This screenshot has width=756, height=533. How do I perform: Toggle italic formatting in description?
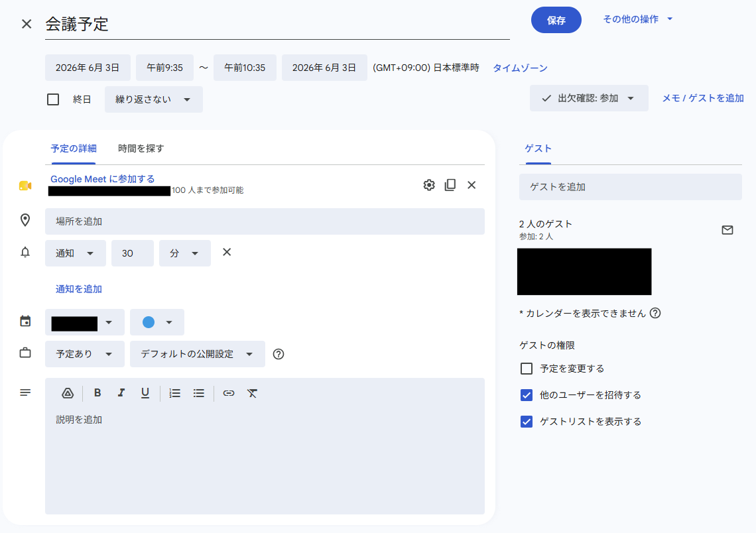click(121, 392)
